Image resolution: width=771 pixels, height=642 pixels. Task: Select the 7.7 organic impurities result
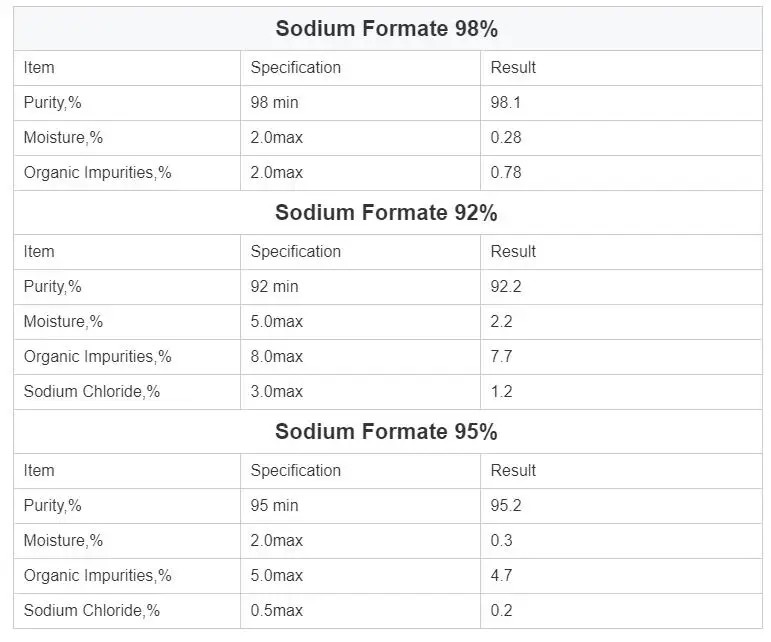tap(501, 357)
